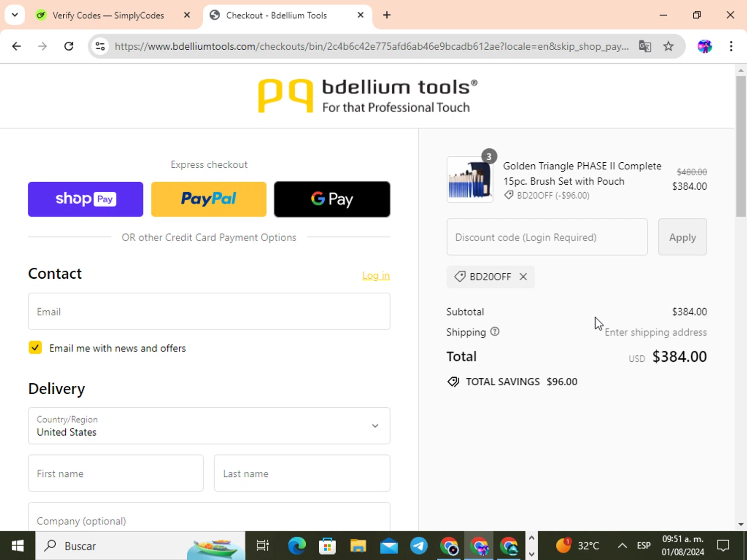747x560 pixels.
Task: Open Microsoft Store from taskbar
Action: point(327,546)
